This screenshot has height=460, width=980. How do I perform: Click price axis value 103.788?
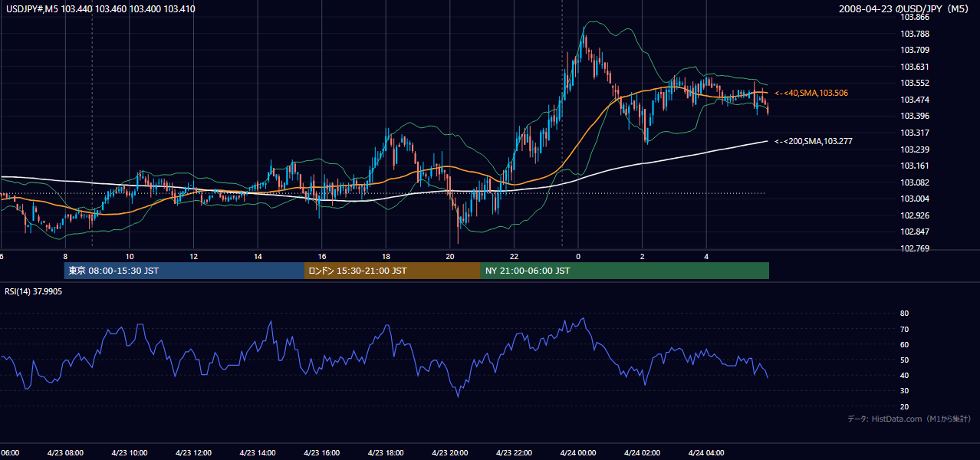[914, 34]
